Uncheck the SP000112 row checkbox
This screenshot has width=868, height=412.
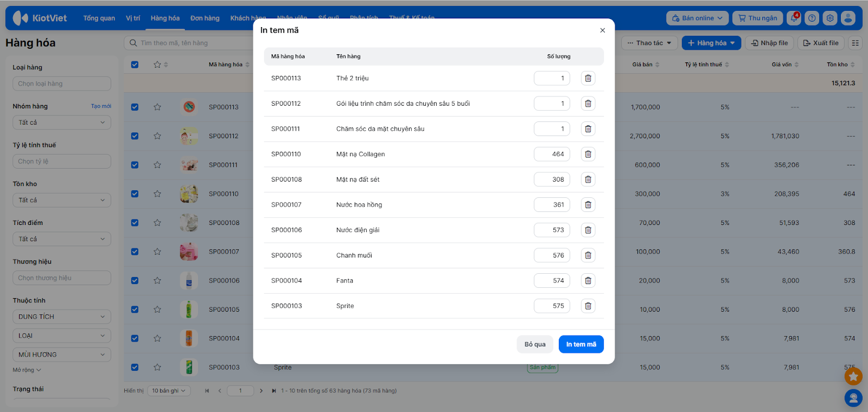pyautogui.click(x=135, y=136)
